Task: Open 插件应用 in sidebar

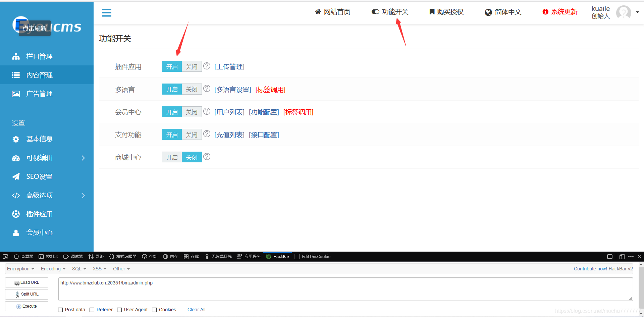Action: (x=47, y=214)
